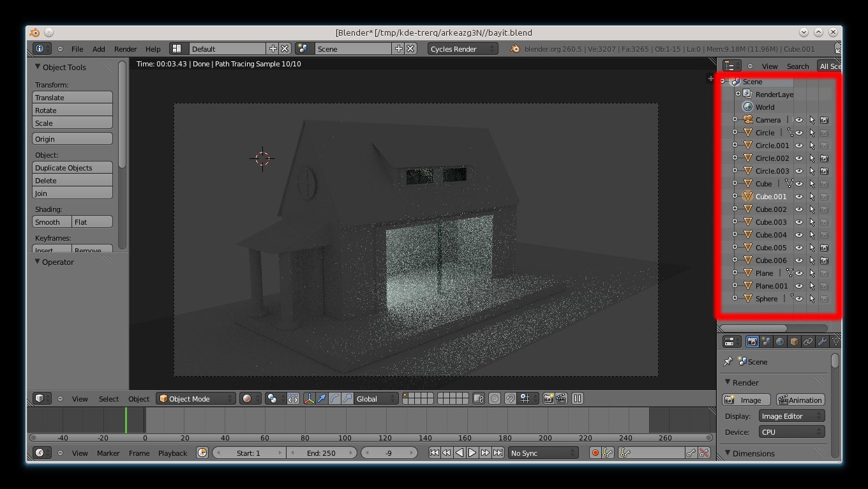Click the pin icon beside Scene in properties

[728, 362]
